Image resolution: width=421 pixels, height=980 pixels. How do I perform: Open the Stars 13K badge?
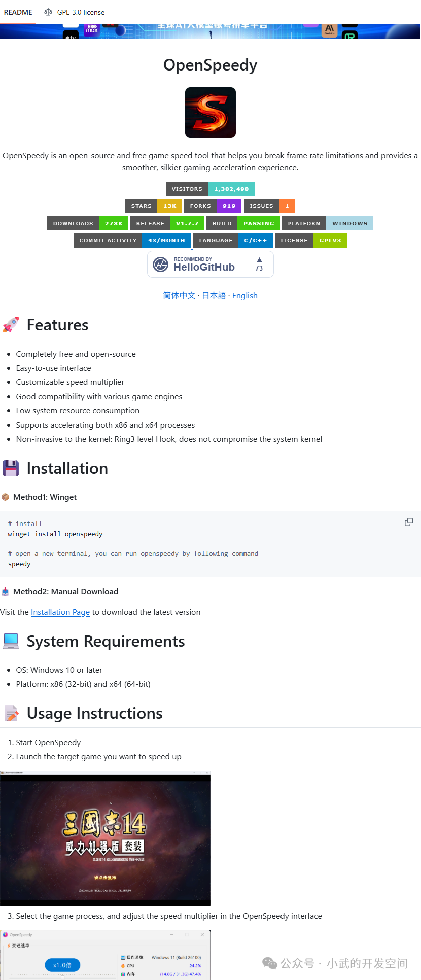(x=154, y=206)
